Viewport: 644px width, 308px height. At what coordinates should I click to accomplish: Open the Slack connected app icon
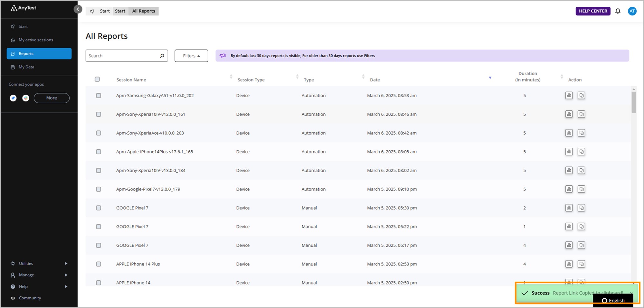pos(26,98)
